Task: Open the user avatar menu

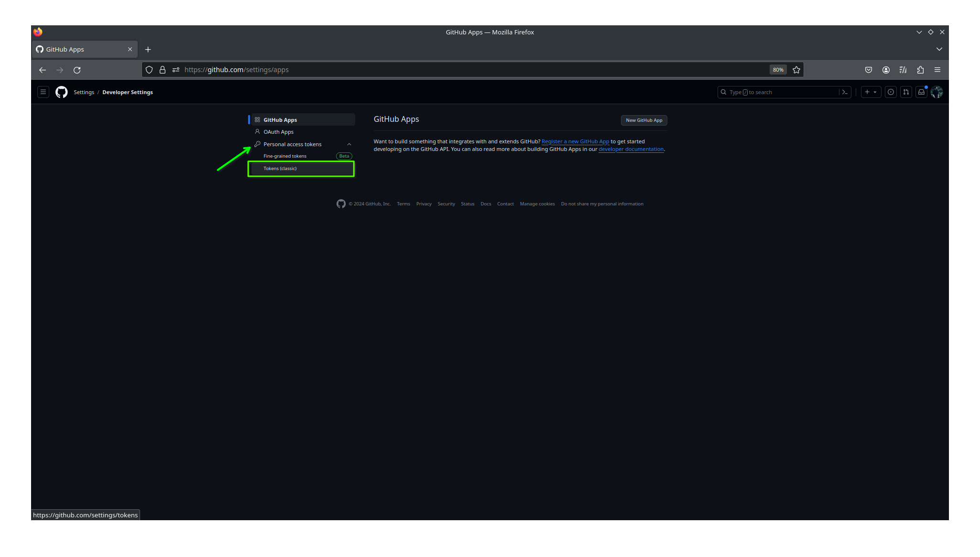Action: point(936,92)
